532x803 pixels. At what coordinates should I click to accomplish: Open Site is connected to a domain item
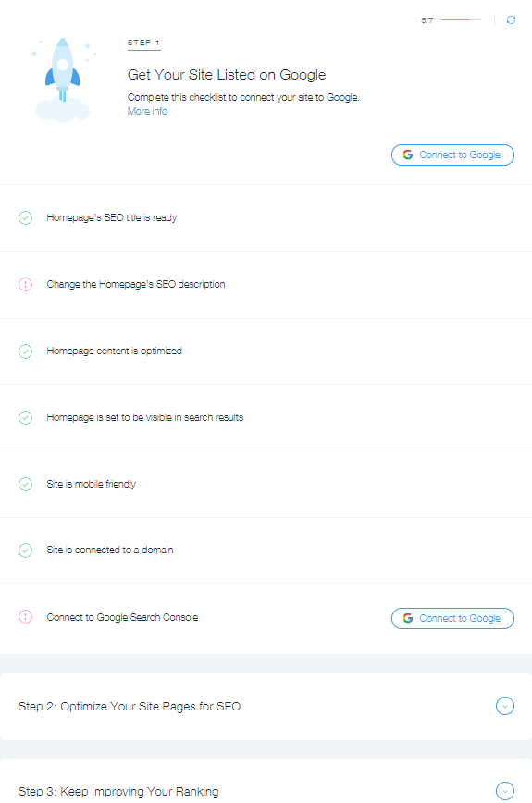[x=266, y=550]
